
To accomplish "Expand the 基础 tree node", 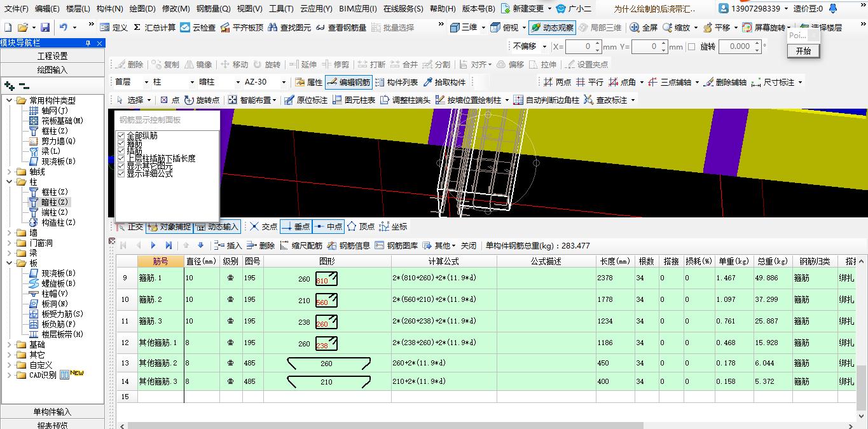I will tap(8, 344).
